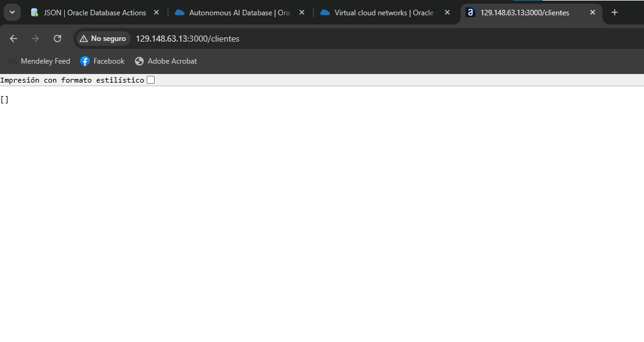This screenshot has height=342, width=644.
Task: Click the empty JSON array text '[]'
Action: click(4, 100)
